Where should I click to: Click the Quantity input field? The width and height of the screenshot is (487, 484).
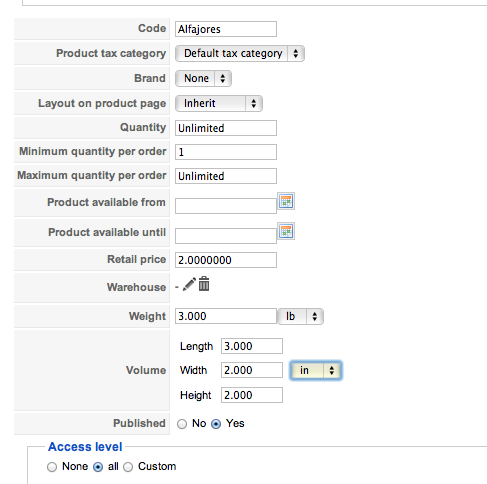click(x=226, y=128)
